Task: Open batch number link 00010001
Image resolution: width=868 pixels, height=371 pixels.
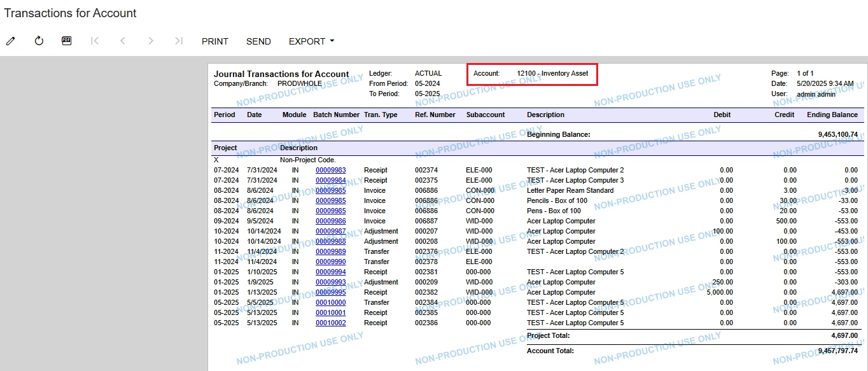Action: point(331,312)
